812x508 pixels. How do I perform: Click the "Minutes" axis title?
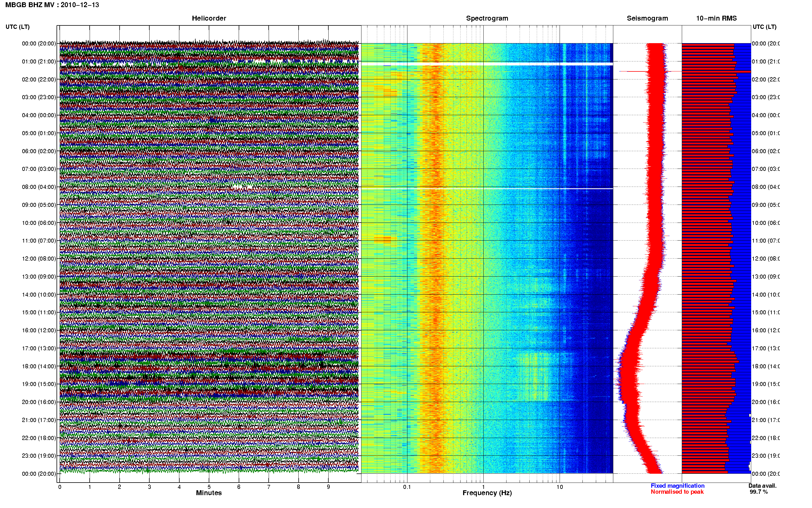[209, 493]
